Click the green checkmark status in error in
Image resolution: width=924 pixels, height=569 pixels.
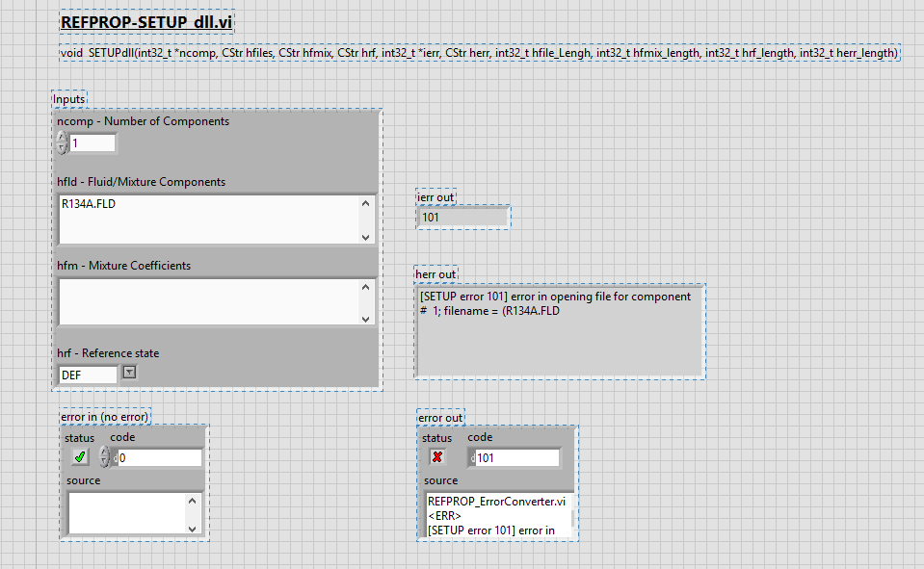pyautogui.click(x=80, y=456)
